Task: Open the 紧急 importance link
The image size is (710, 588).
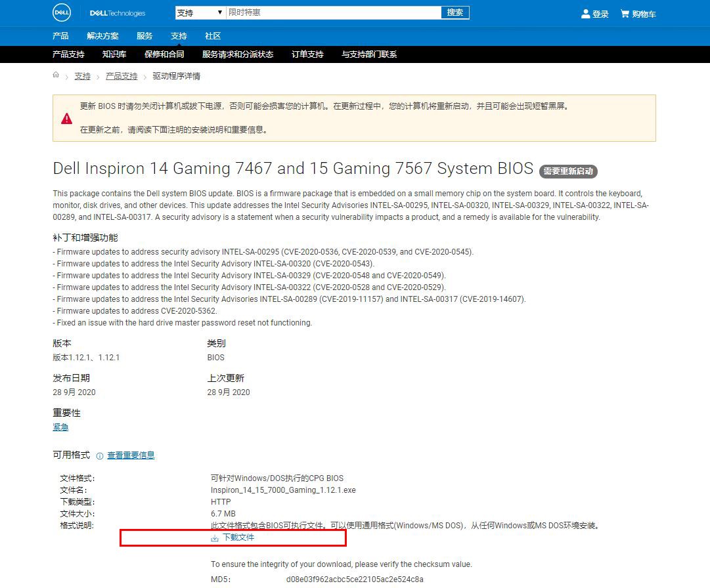Action: tap(60, 427)
